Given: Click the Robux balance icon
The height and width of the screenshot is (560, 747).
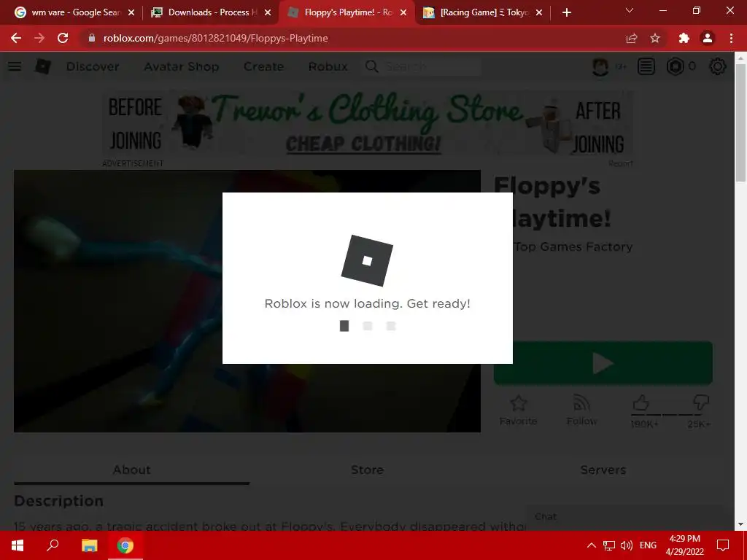Looking at the screenshot, I should (x=675, y=66).
